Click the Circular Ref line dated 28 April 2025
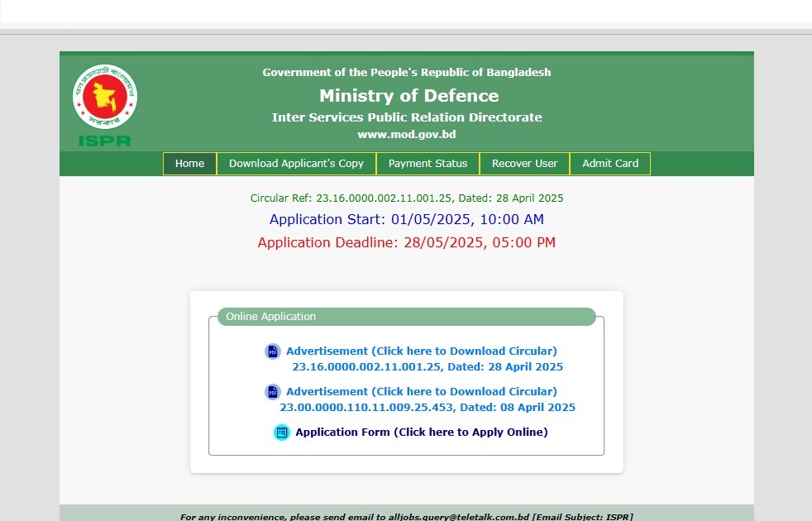The width and height of the screenshot is (812, 521). (407, 198)
